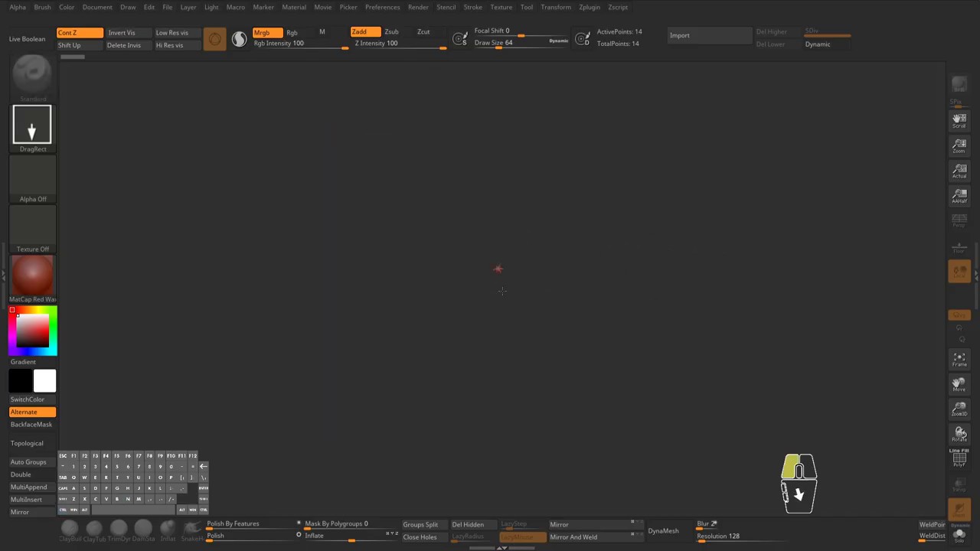Select the Zoom canvas tool
Screen dimensions: 980x551
[959, 145]
